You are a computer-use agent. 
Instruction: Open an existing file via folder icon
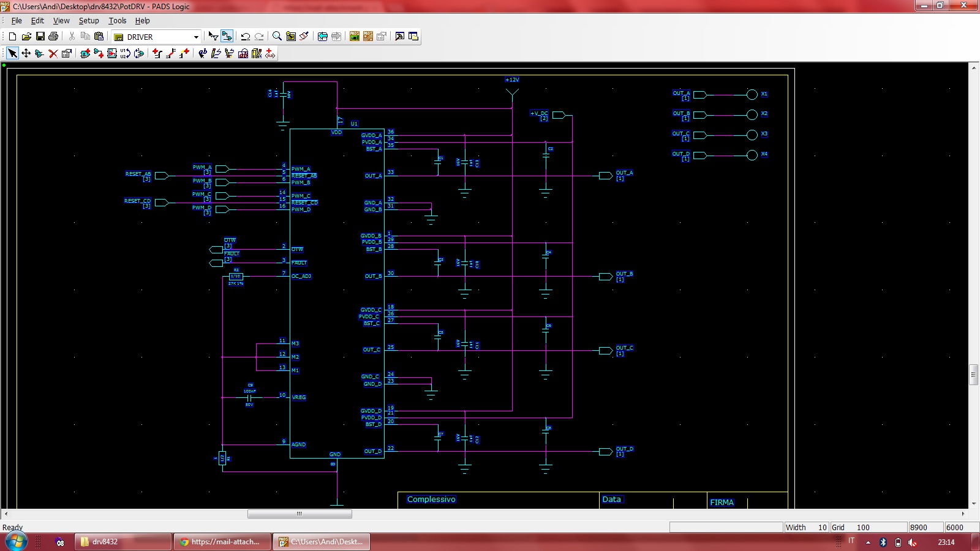tap(26, 37)
